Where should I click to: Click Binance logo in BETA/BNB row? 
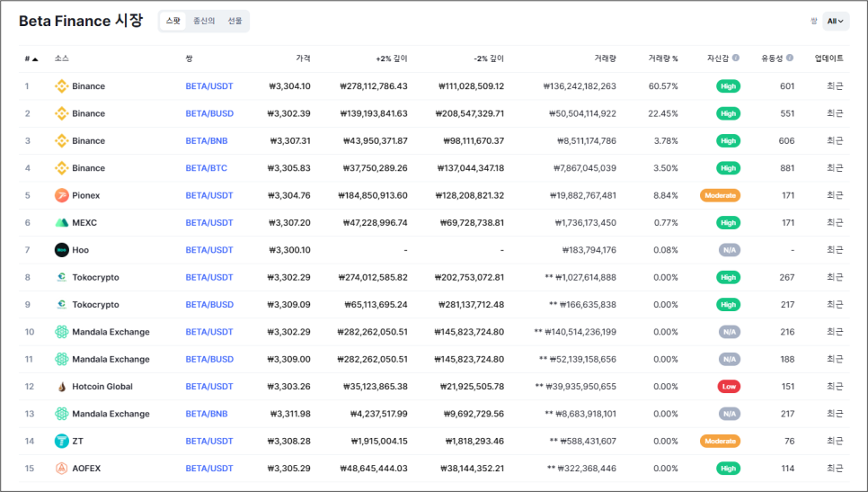click(x=61, y=140)
